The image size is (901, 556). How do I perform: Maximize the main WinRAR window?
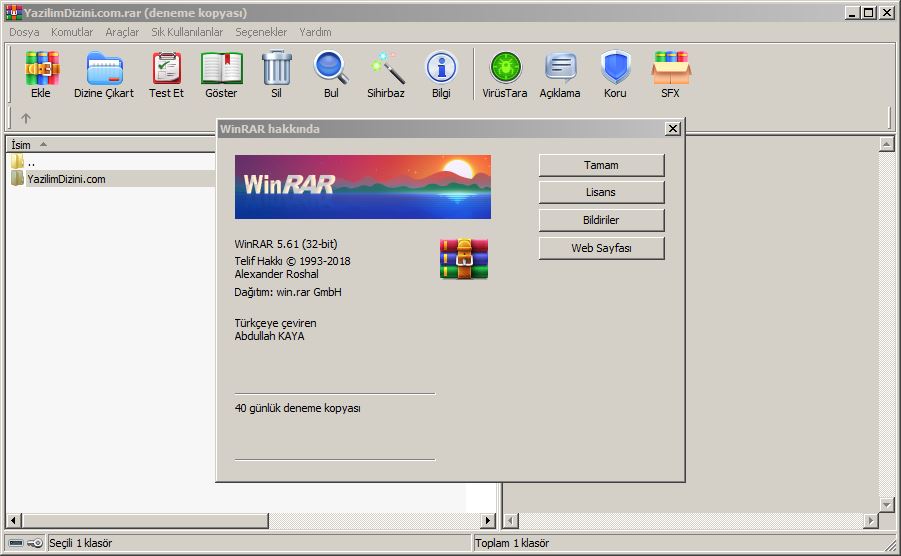(x=869, y=12)
